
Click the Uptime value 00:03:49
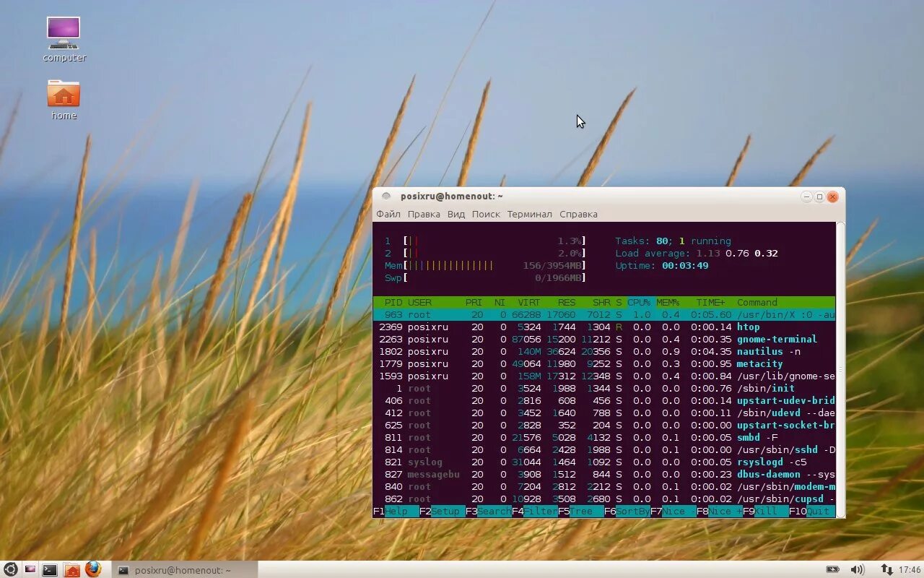pyautogui.click(x=685, y=266)
